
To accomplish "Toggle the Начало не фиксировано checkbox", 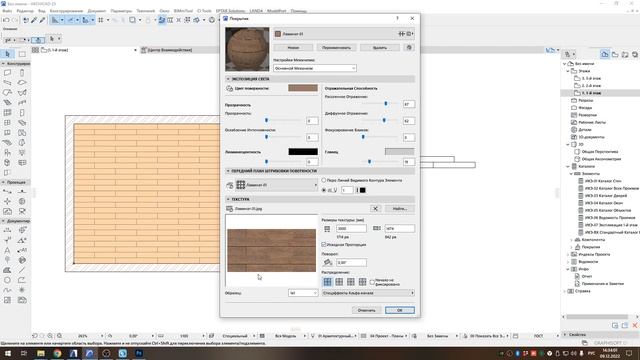I will click(372, 282).
